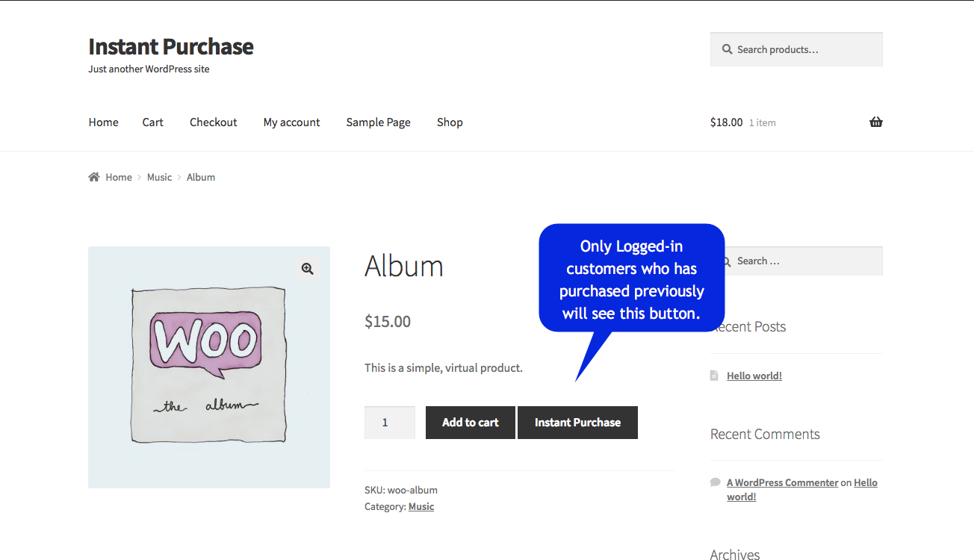The image size is (974, 560).
Task: Open the shopping basket icon in header
Action: (876, 122)
